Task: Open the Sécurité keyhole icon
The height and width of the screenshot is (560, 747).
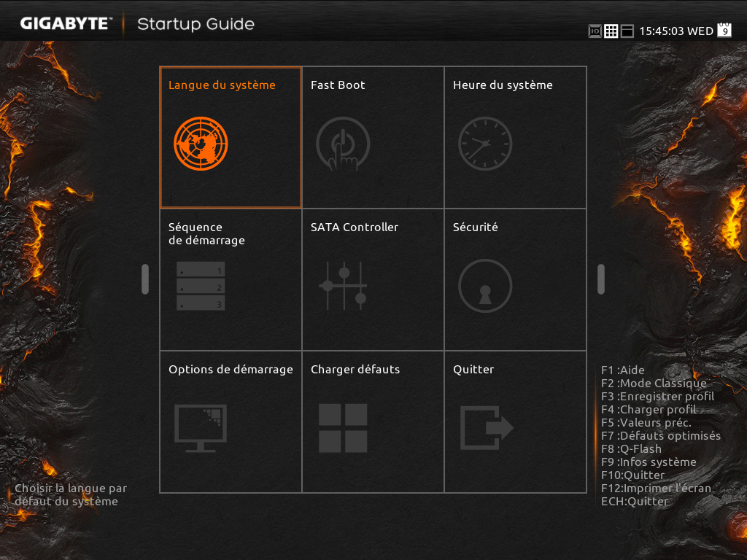Action: 485,286
